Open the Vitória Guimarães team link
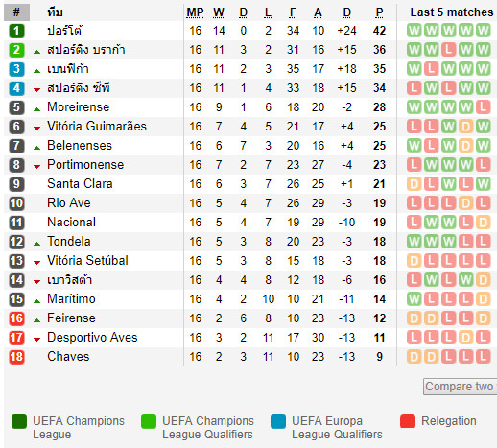The width and height of the screenshot is (497, 448). [97, 127]
